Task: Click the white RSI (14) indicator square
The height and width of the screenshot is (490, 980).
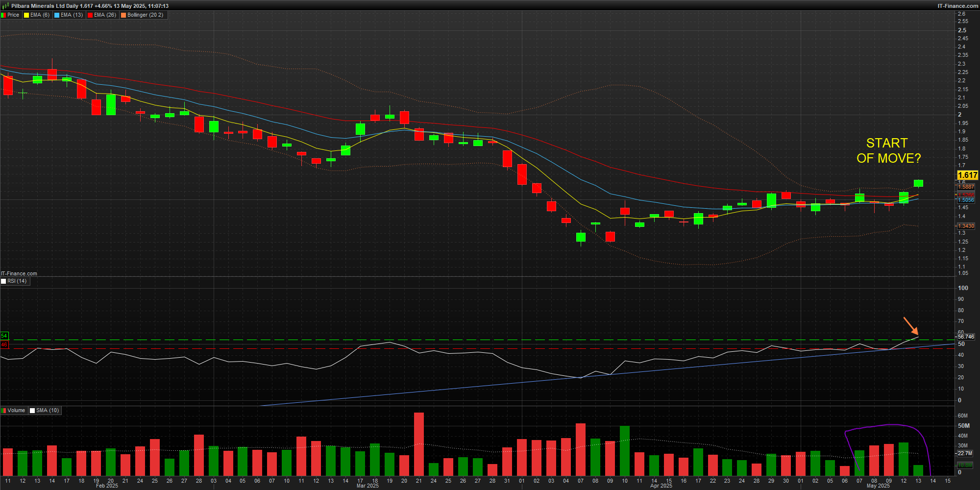Action: tap(3, 281)
